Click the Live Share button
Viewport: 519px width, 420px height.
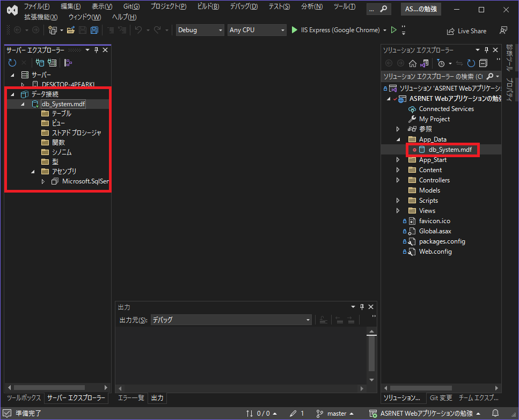(467, 31)
